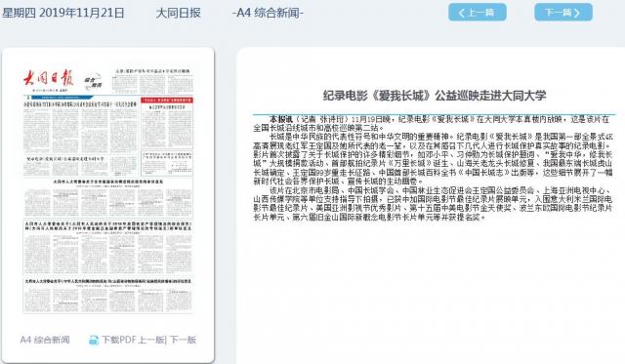Image resolution: width=625 pixels, height=364 pixels.
Task: Click the -A4 综合新闻- section header
Action: pos(268,13)
